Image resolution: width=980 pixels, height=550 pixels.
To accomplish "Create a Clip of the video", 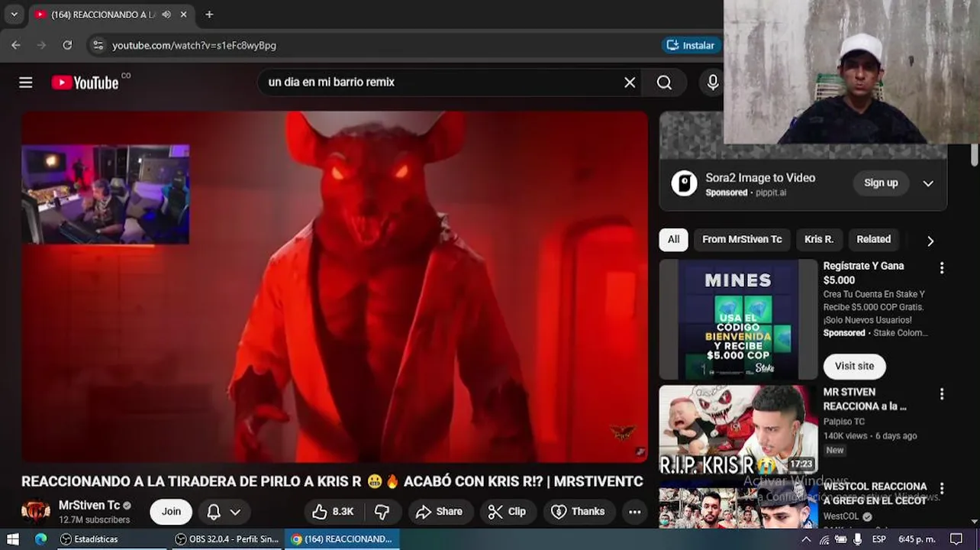I will 507,512.
